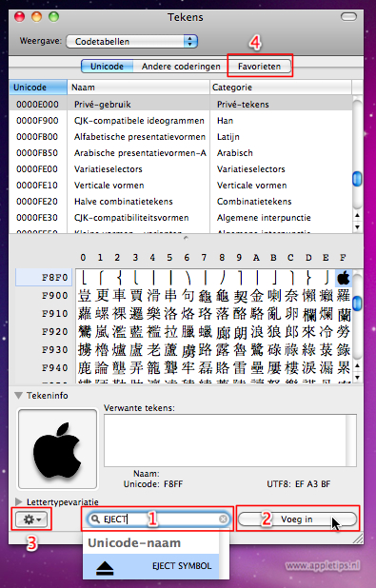Click the search field containing EJECT
Image resolution: width=376 pixels, height=588 pixels.
point(158,519)
